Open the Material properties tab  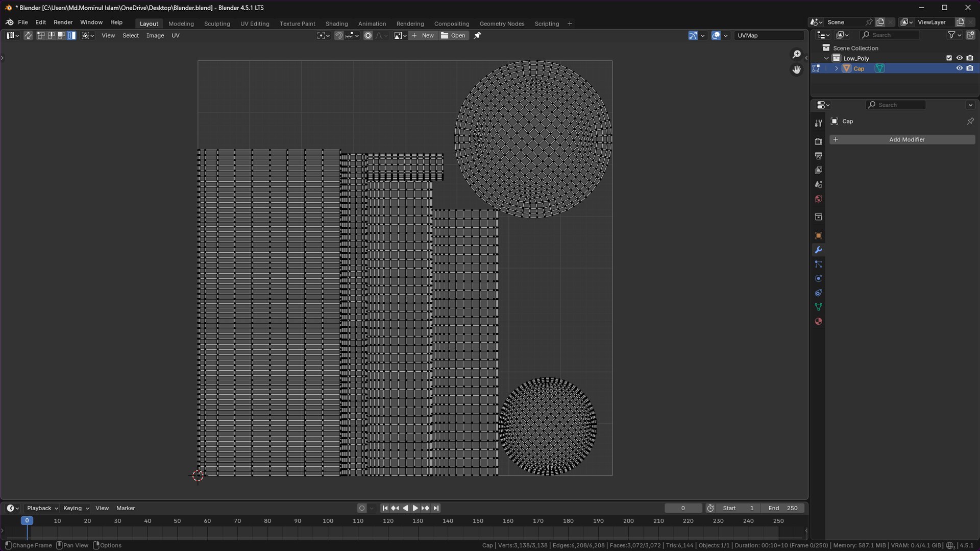pyautogui.click(x=818, y=321)
